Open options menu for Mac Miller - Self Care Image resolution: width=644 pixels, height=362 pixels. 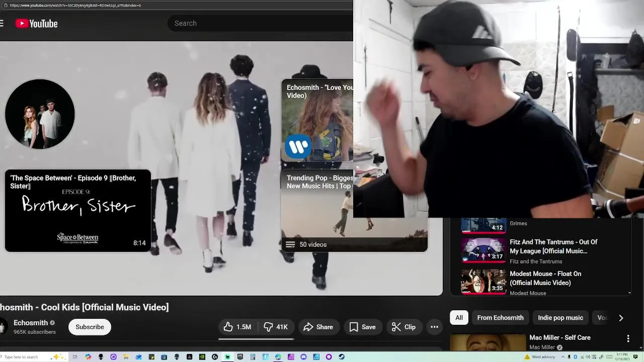tap(628, 339)
